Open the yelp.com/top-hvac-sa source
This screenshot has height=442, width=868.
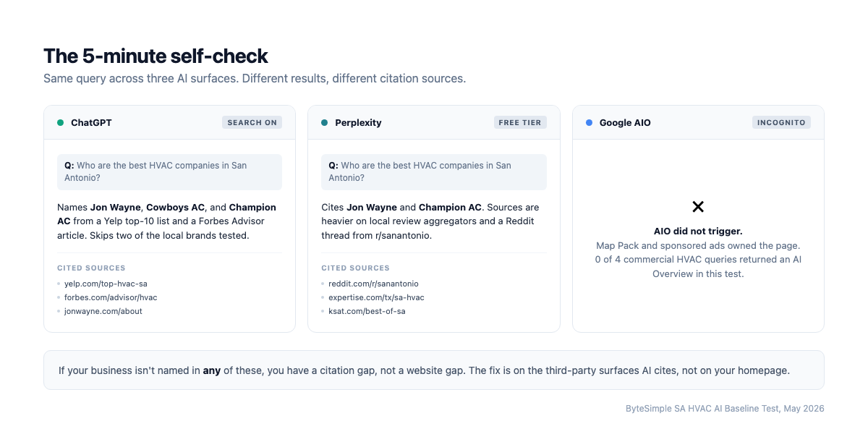point(106,284)
